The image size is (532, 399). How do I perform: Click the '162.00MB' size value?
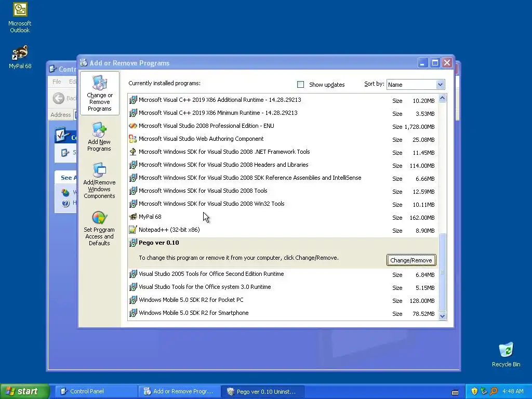pos(422,218)
